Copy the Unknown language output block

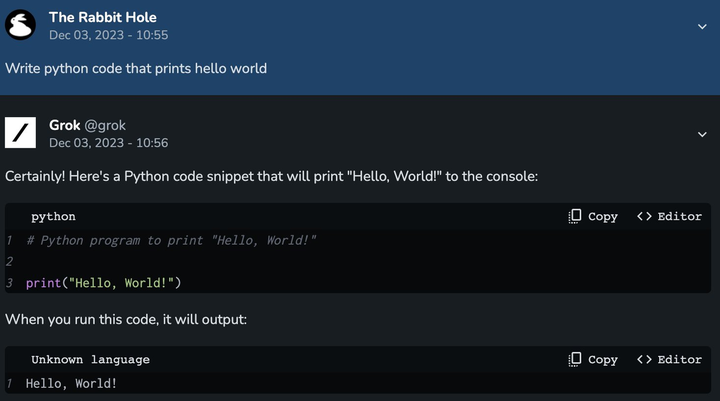[593, 359]
